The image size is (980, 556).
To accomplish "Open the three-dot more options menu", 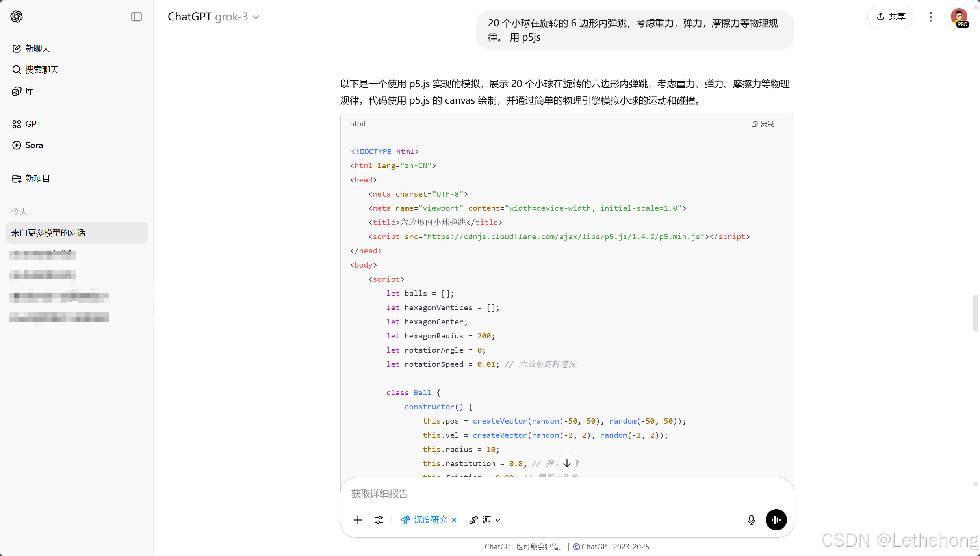I will coord(931,17).
